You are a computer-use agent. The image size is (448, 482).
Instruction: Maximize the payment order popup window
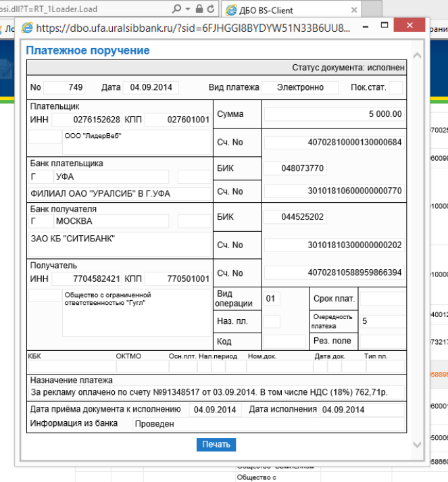(384, 25)
